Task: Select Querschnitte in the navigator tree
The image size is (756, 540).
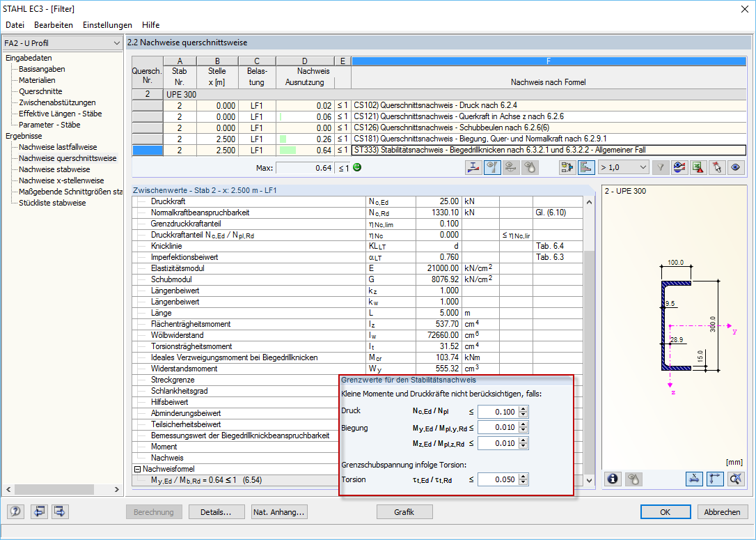Action: coord(40,91)
